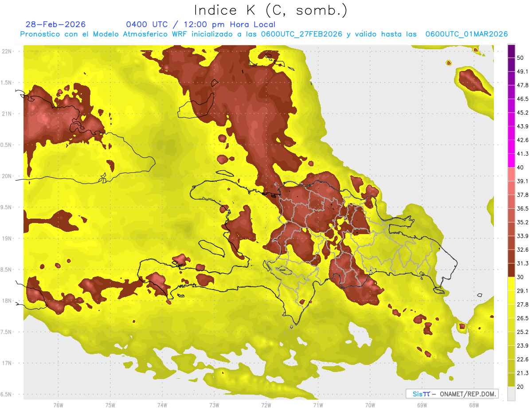Image resolution: width=532 pixels, height=411 pixels.
Task: Click the longitude label '71W'
Action: click(x=318, y=405)
